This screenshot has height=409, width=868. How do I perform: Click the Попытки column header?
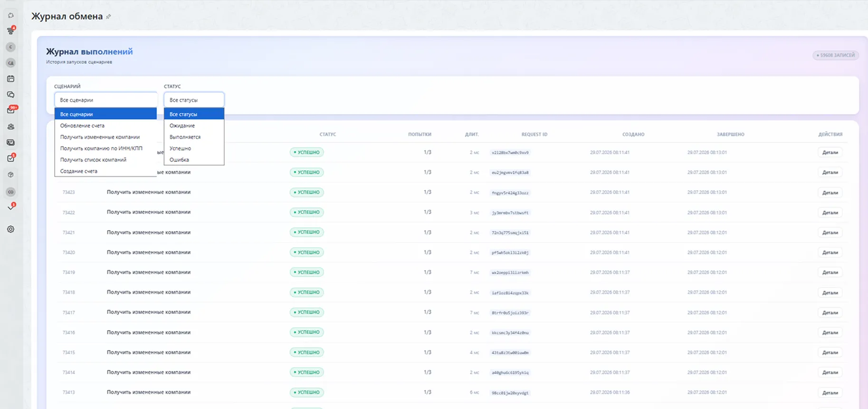coord(420,135)
